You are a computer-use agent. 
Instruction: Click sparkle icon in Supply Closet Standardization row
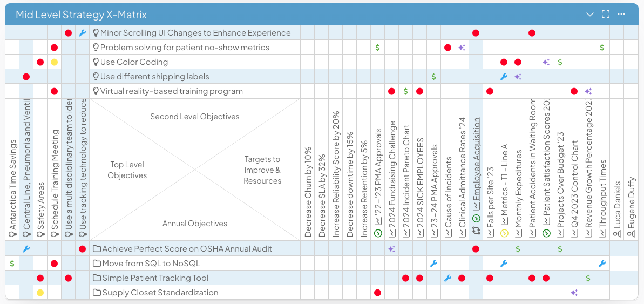(574, 293)
